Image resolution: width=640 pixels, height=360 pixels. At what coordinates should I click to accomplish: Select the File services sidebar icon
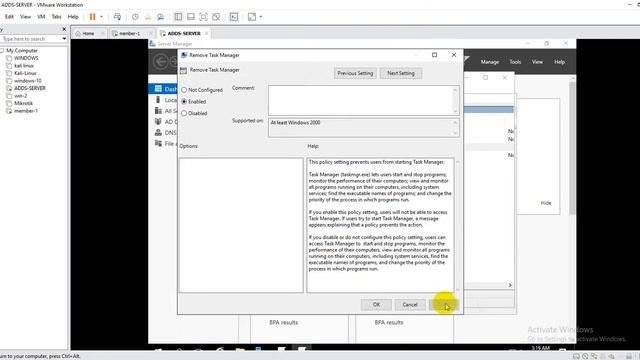[x=158, y=143]
